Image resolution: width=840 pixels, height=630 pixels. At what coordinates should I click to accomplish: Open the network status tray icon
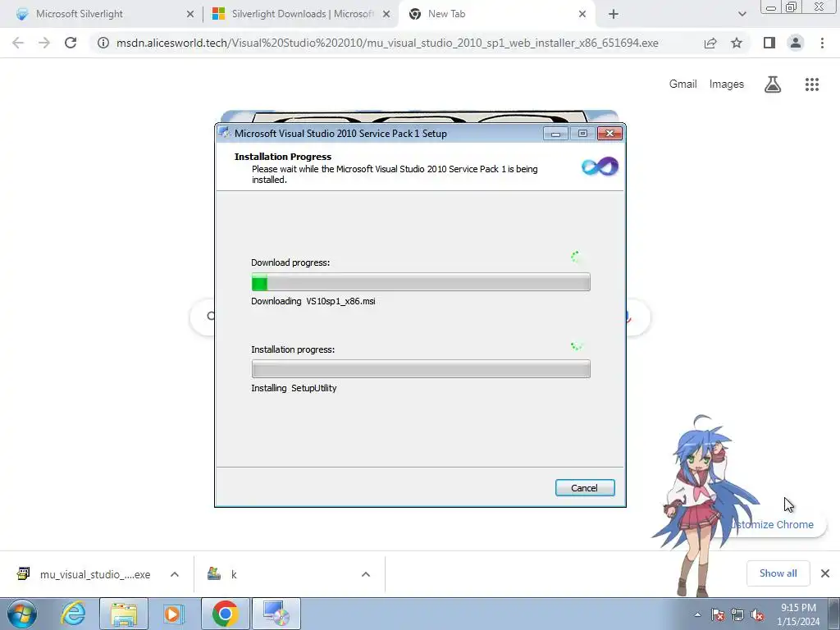[737, 614]
